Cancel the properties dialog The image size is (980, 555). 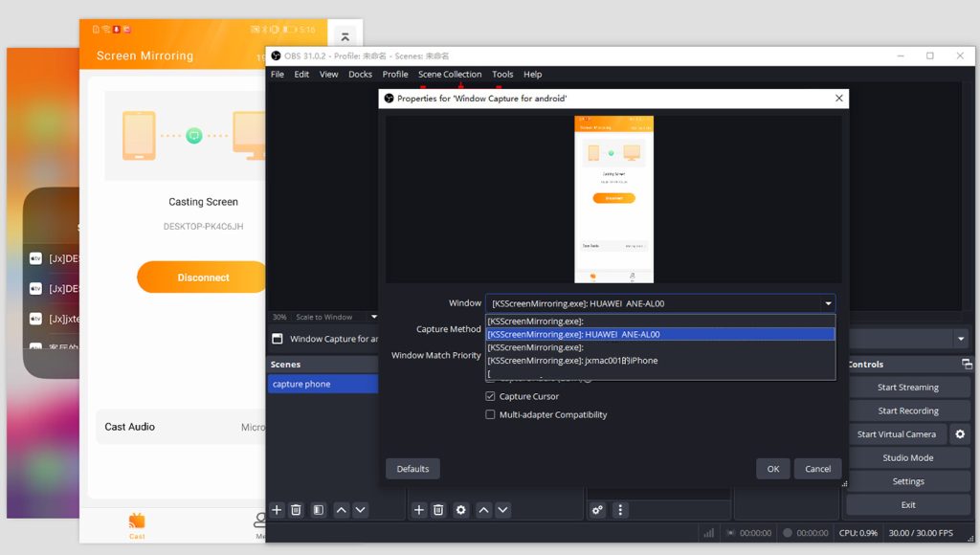(817, 469)
